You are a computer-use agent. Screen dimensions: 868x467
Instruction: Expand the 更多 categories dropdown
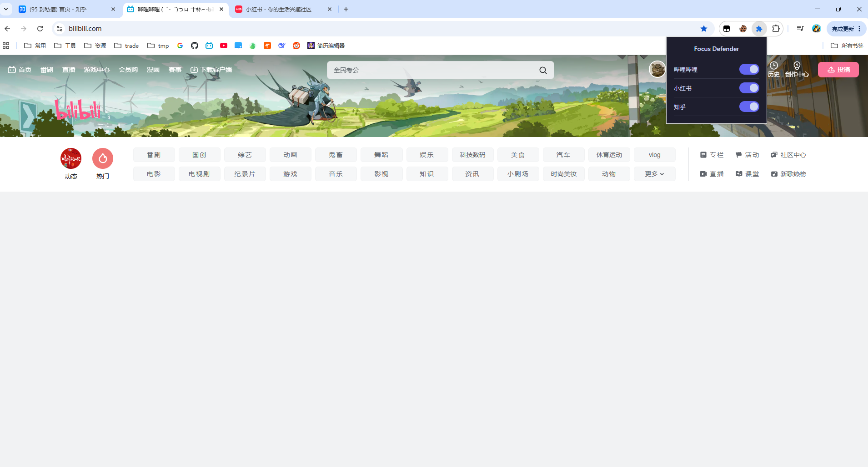654,174
